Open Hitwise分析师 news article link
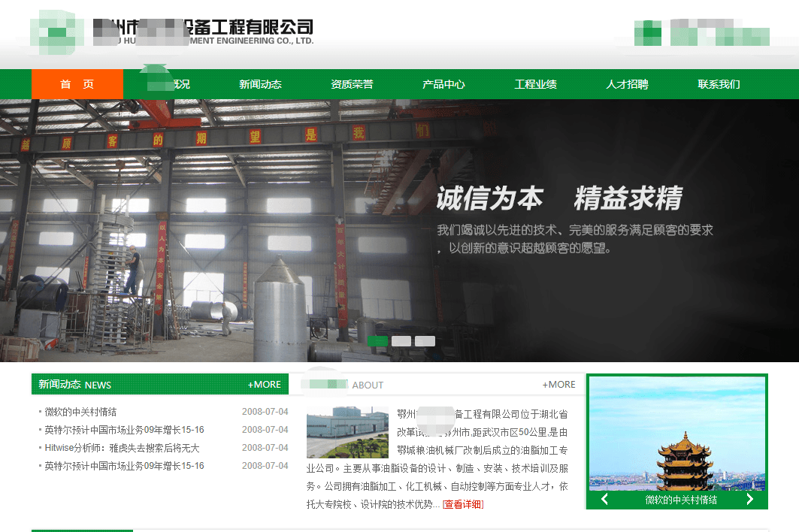This screenshot has width=799, height=532. click(x=122, y=448)
